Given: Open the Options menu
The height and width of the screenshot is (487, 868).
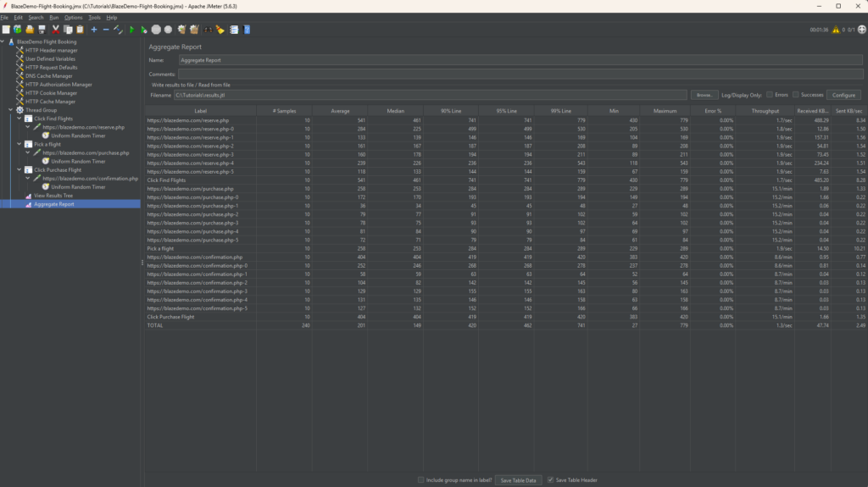Looking at the screenshot, I should pos(73,17).
